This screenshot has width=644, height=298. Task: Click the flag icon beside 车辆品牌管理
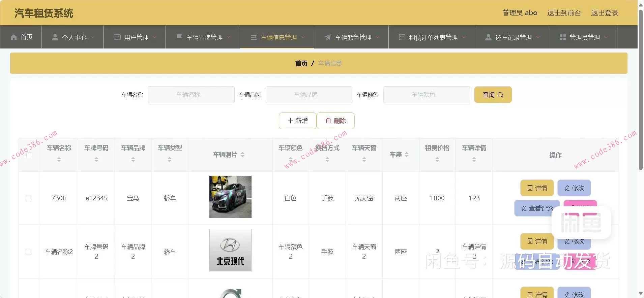[179, 37]
